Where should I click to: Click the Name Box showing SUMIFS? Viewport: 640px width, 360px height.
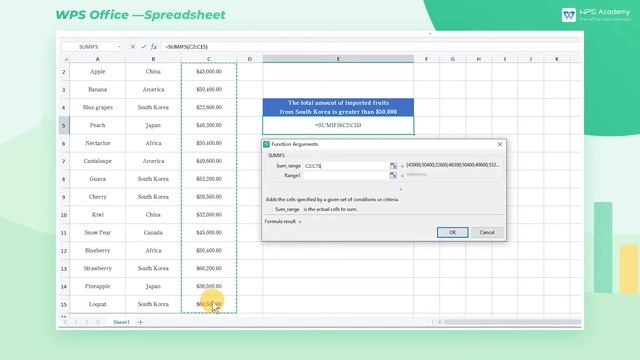tap(89, 47)
